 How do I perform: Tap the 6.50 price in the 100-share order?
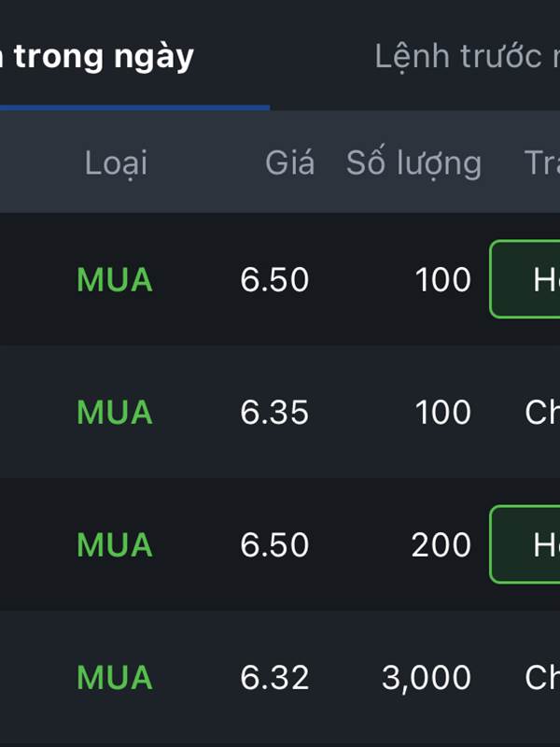click(x=274, y=279)
